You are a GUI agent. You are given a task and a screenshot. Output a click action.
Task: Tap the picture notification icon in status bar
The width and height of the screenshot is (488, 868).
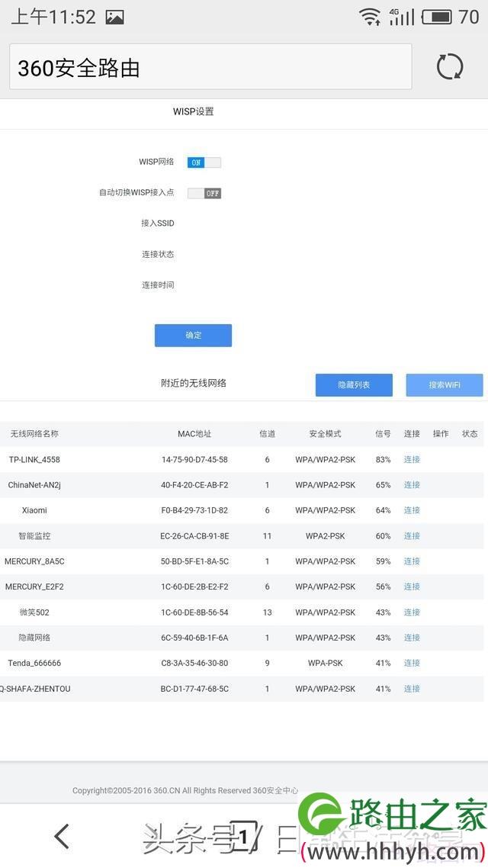pos(114,17)
